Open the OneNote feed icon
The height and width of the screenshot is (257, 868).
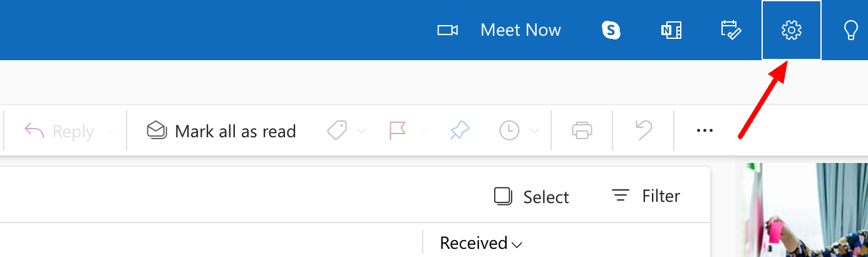coord(671,30)
